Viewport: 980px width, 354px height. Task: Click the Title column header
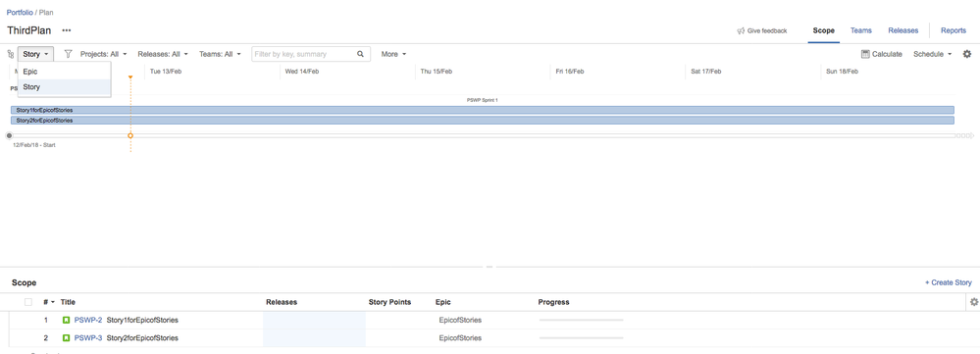68,302
